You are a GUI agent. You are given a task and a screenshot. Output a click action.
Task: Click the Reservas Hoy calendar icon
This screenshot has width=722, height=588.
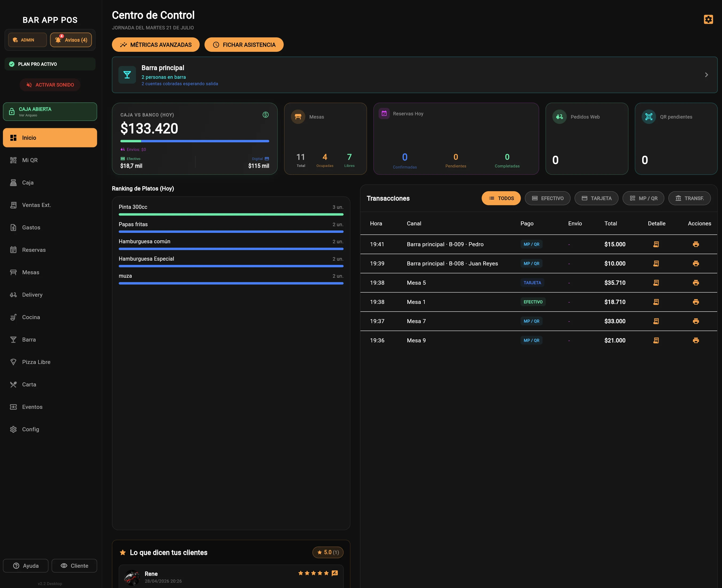click(x=384, y=114)
